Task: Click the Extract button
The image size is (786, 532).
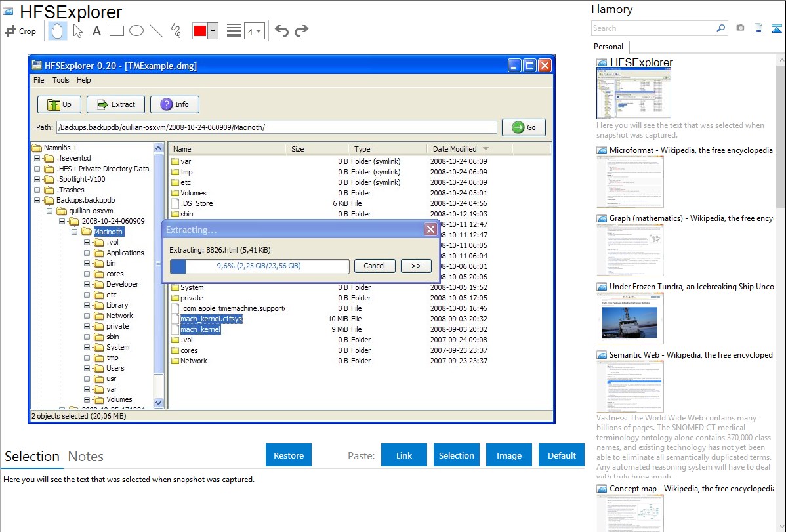Action: point(115,104)
